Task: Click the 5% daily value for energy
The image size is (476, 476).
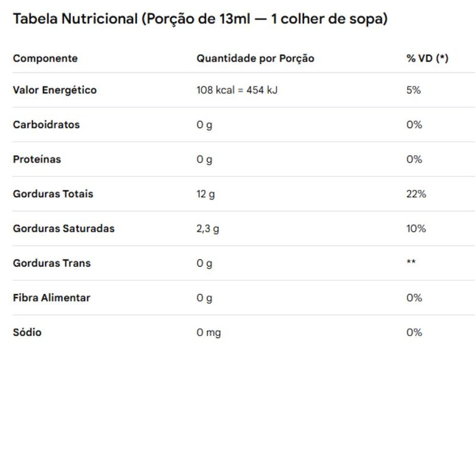Action: (x=414, y=90)
